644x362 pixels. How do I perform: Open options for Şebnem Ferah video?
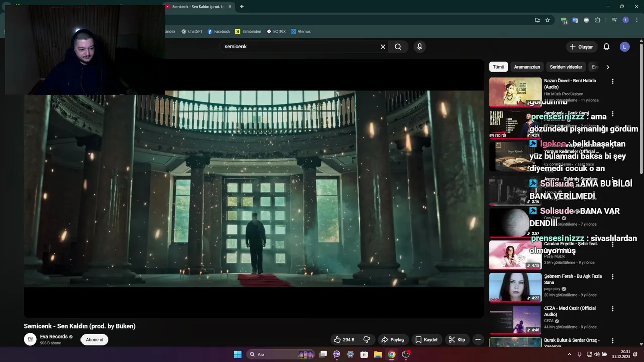pyautogui.click(x=612, y=277)
